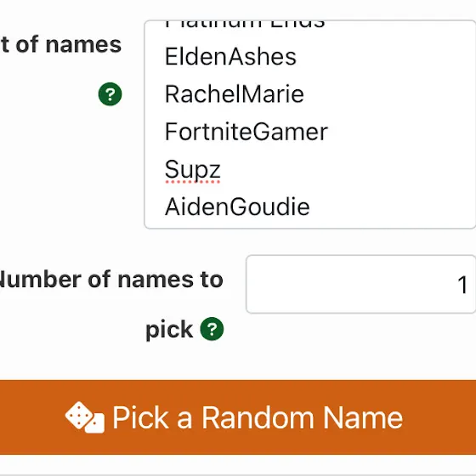Focus the number of names input field

361,284
